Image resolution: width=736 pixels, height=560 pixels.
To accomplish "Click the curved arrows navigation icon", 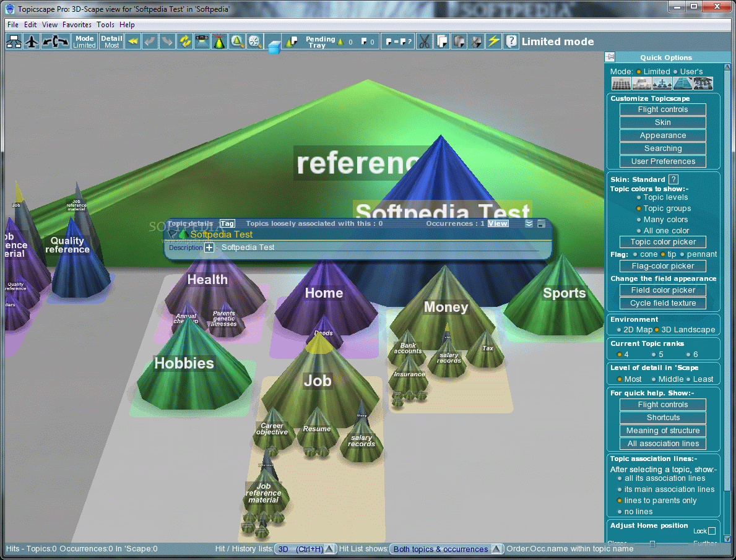I will (x=55, y=42).
